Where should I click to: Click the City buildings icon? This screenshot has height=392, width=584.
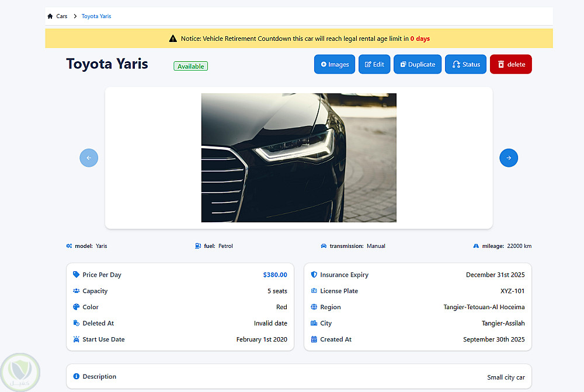(314, 323)
